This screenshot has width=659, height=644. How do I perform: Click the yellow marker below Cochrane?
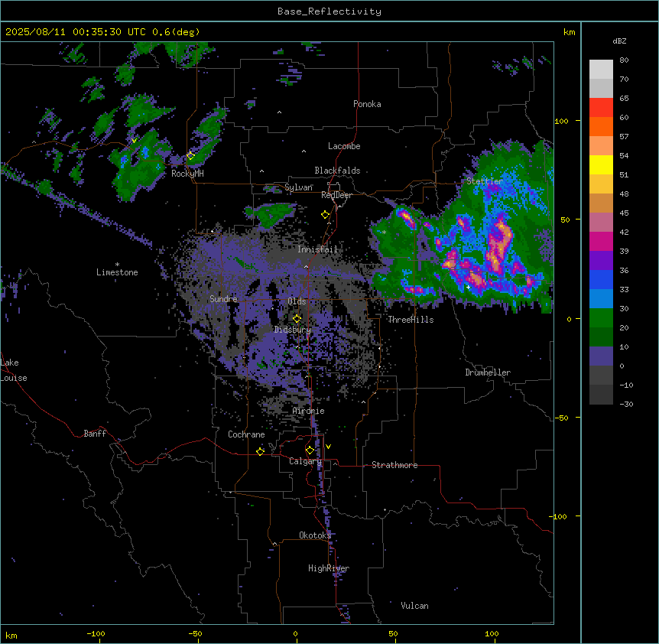tap(260, 451)
